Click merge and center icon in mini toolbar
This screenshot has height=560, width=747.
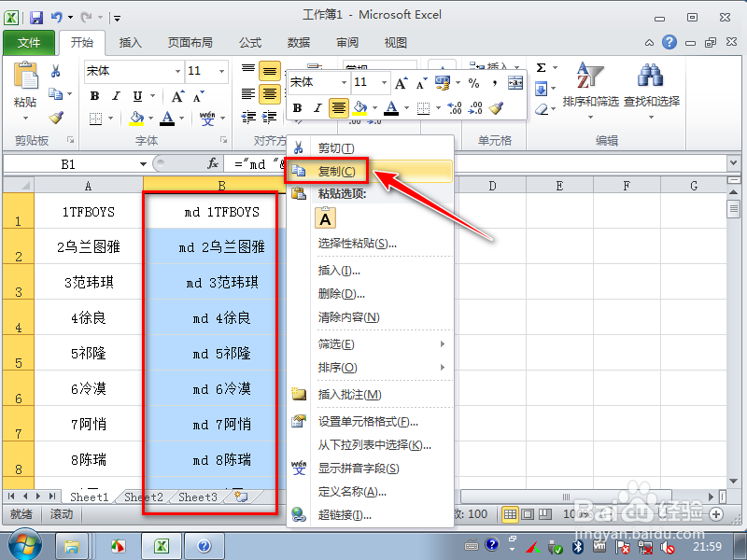515,83
